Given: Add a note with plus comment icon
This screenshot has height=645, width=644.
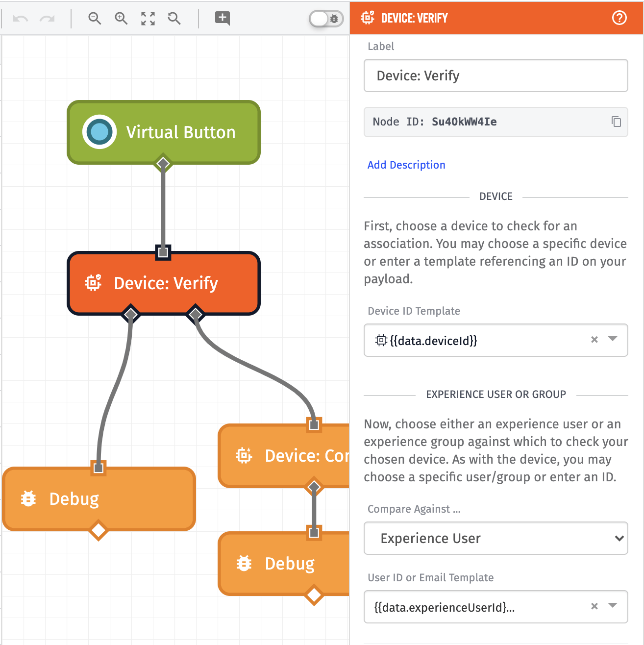Looking at the screenshot, I should click(x=223, y=18).
